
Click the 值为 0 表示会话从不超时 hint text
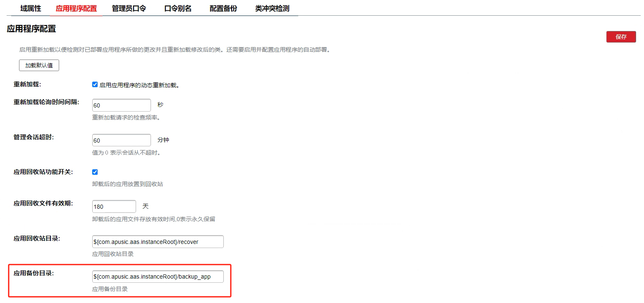coord(126,153)
